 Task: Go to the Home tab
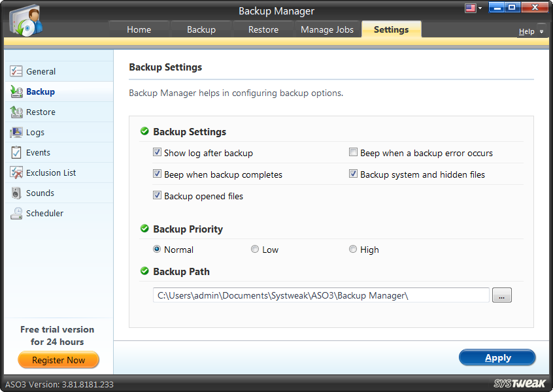pyautogui.click(x=138, y=29)
